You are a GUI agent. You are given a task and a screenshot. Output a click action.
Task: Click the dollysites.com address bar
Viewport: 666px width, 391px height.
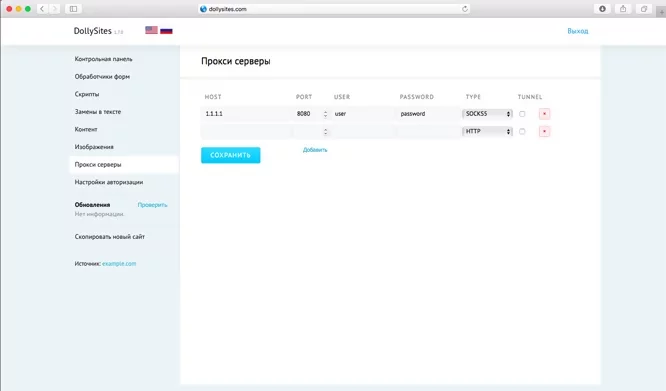tap(333, 8)
